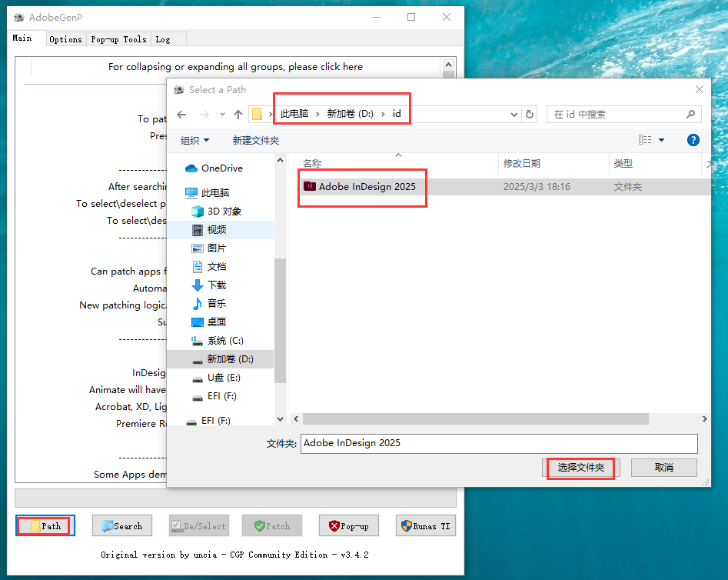This screenshot has height=580, width=728.
Task: Open the Pop-up Tools tab
Action: click(x=118, y=39)
